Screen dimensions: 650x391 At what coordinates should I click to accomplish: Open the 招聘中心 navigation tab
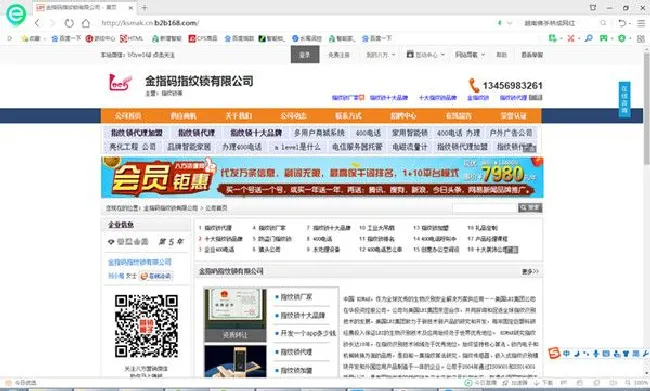point(403,116)
